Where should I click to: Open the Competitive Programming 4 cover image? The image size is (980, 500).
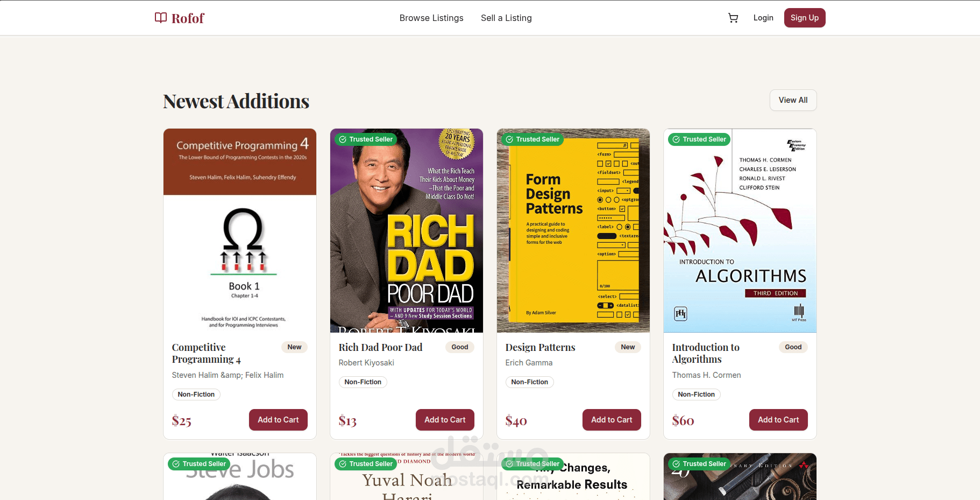[x=240, y=230]
